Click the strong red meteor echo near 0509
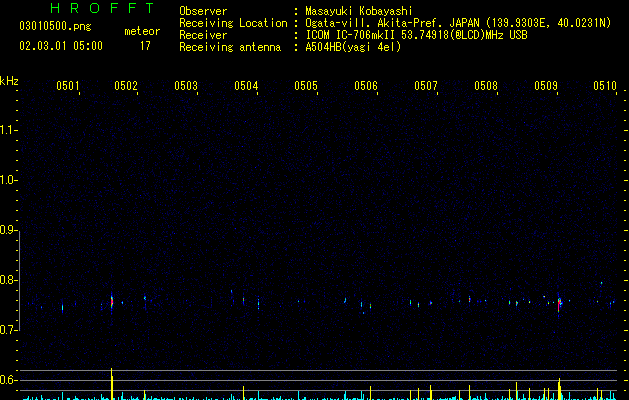 pyautogui.click(x=559, y=305)
